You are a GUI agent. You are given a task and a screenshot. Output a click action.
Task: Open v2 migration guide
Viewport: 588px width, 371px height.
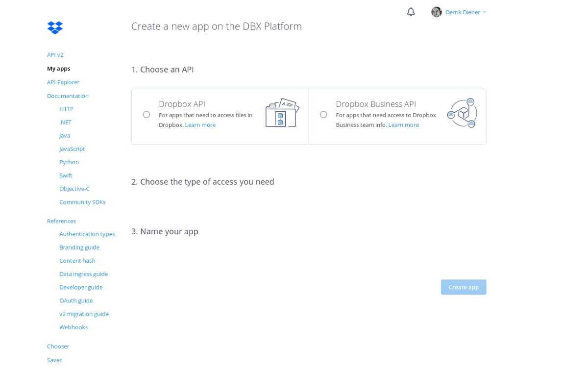point(84,313)
